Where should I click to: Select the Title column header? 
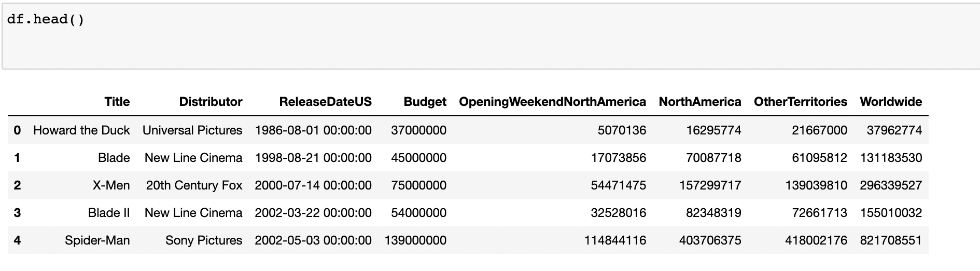click(117, 102)
